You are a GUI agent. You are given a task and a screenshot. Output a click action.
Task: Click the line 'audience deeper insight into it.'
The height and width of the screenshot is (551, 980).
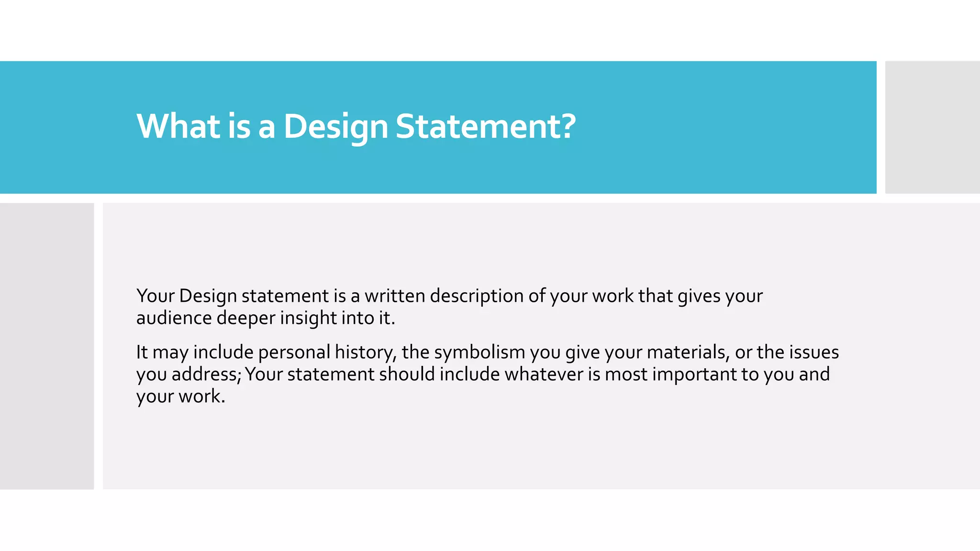[x=266, y=318]
